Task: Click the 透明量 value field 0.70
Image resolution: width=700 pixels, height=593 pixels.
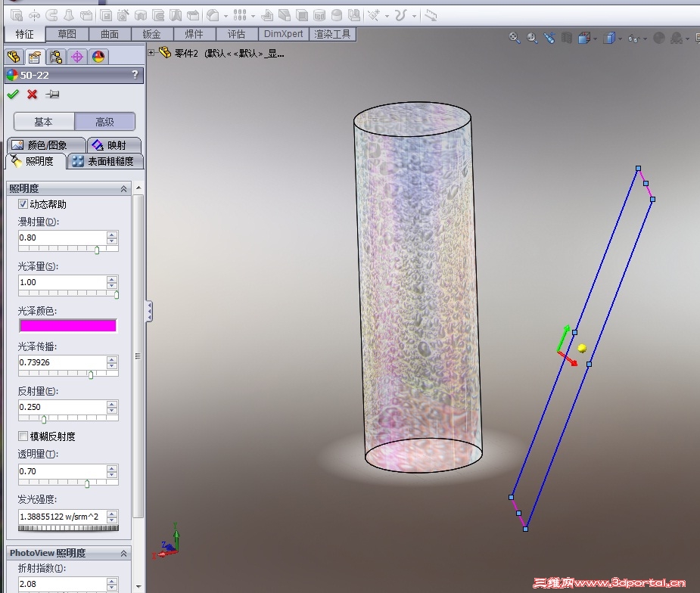Action: pos(62,471)
